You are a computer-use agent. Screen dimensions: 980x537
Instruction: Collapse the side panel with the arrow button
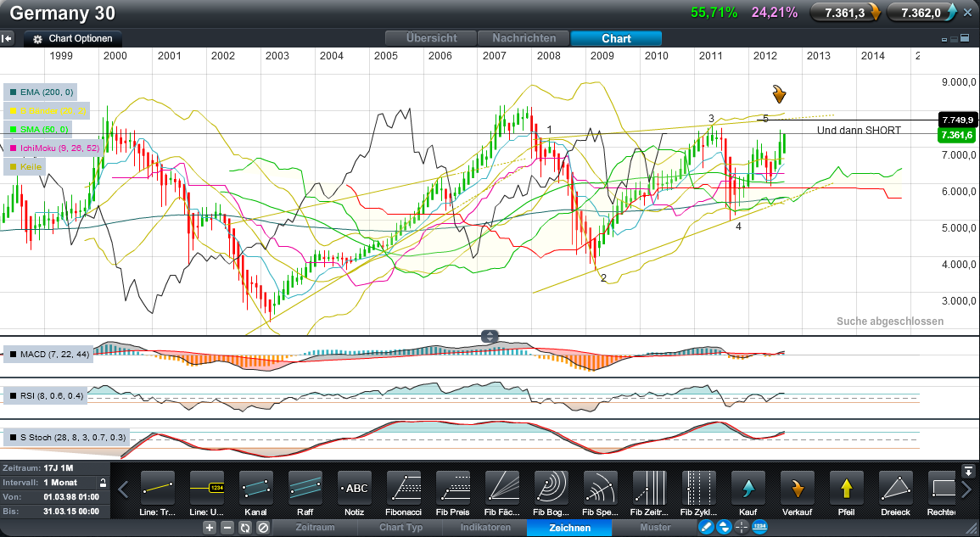8,38
